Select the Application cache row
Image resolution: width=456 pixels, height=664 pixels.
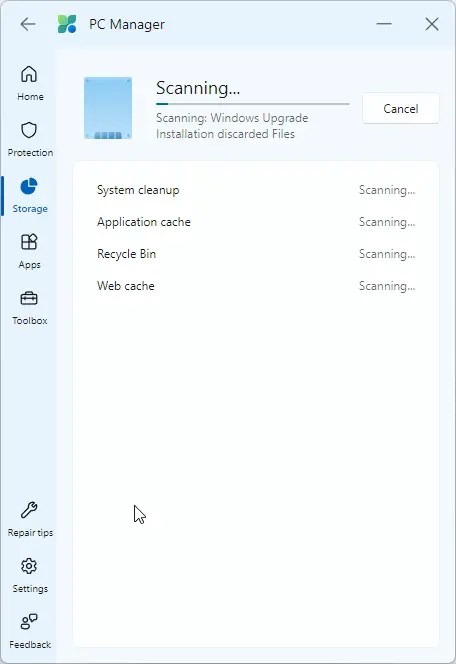coord(256,222)
